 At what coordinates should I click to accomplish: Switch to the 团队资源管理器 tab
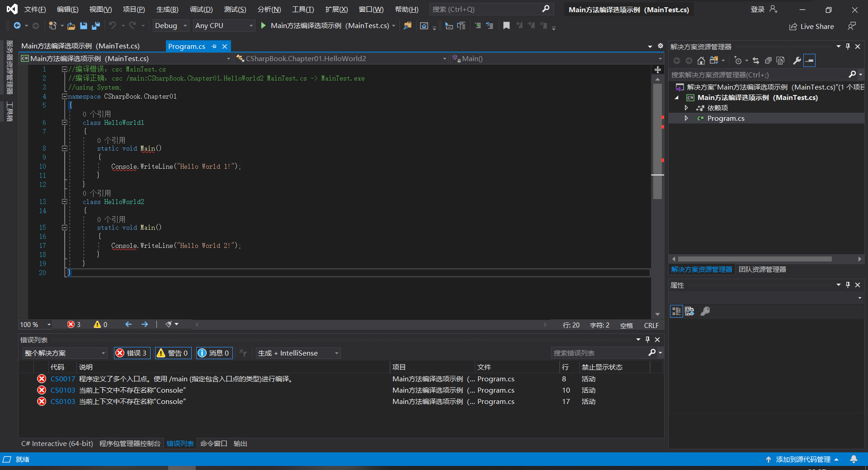762,269
